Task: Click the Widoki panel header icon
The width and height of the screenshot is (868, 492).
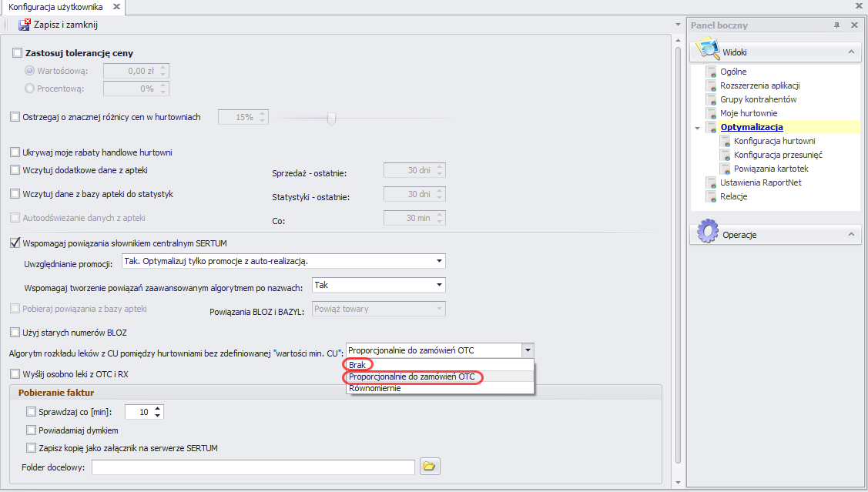Action: (707, 52)
